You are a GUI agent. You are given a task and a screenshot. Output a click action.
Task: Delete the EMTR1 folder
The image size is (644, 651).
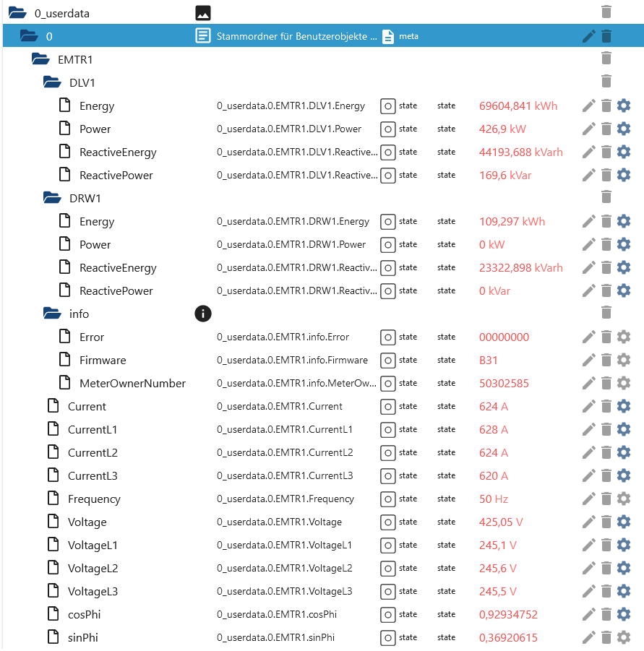606,58
